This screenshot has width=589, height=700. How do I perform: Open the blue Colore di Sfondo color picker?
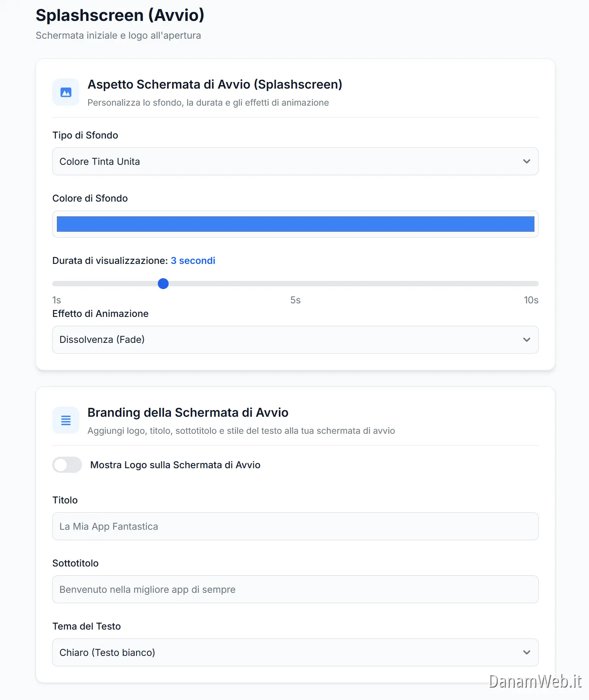point(295,224)
